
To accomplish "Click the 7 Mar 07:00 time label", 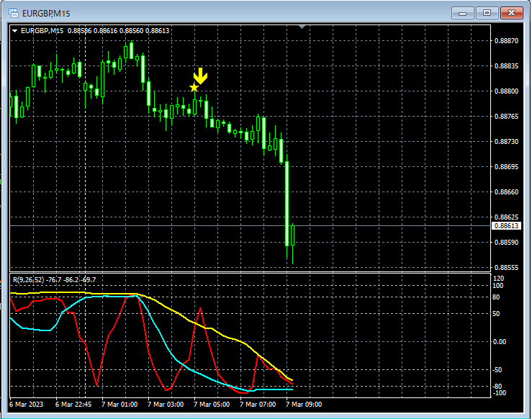I will tap(258, 405).
